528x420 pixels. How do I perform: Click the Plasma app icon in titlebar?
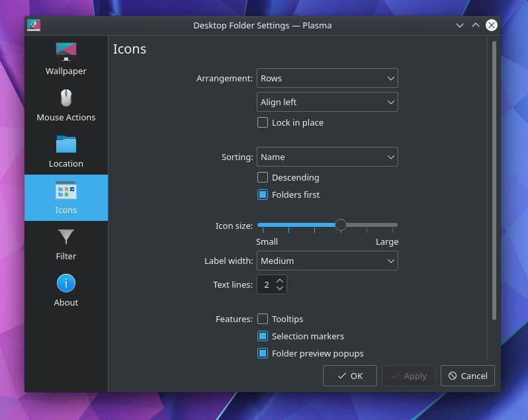(34, 25)
